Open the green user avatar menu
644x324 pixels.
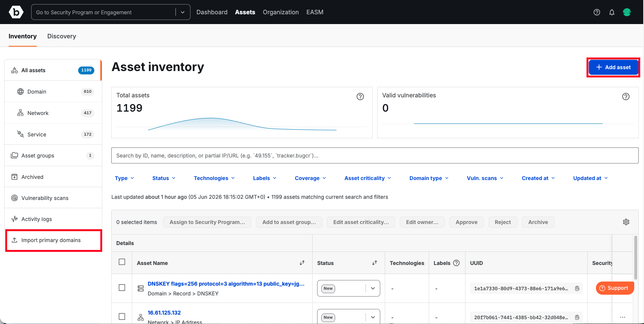(x=627, y=12)
